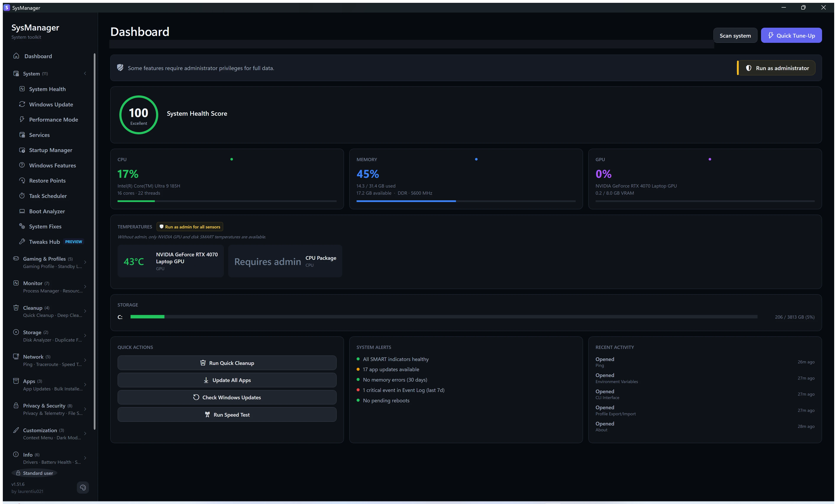837x504 pixels.
Task: Expand the Cleanup section chevron
Action: click(x=85, y=311)
